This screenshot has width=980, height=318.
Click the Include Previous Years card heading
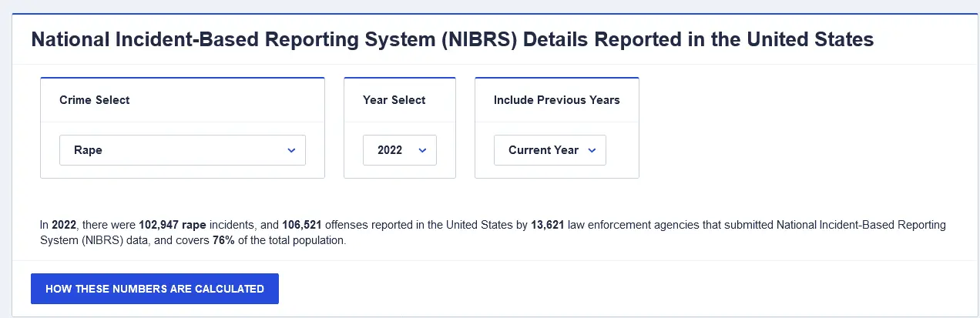click(556, 100)
